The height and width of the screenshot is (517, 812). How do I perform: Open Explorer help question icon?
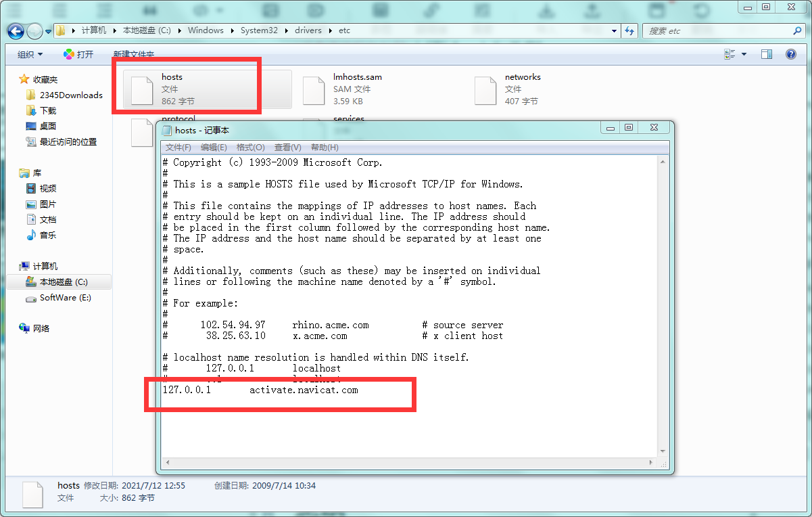tap(790, 54)
